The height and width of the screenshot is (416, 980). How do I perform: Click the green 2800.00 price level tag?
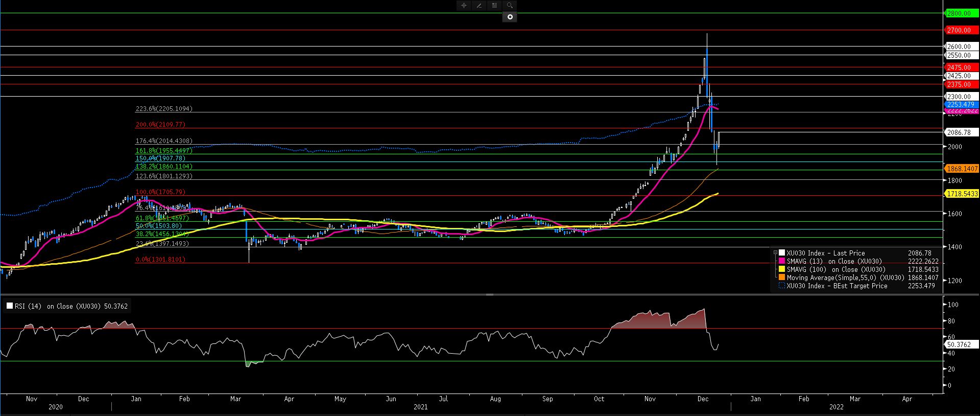[962, 14]
